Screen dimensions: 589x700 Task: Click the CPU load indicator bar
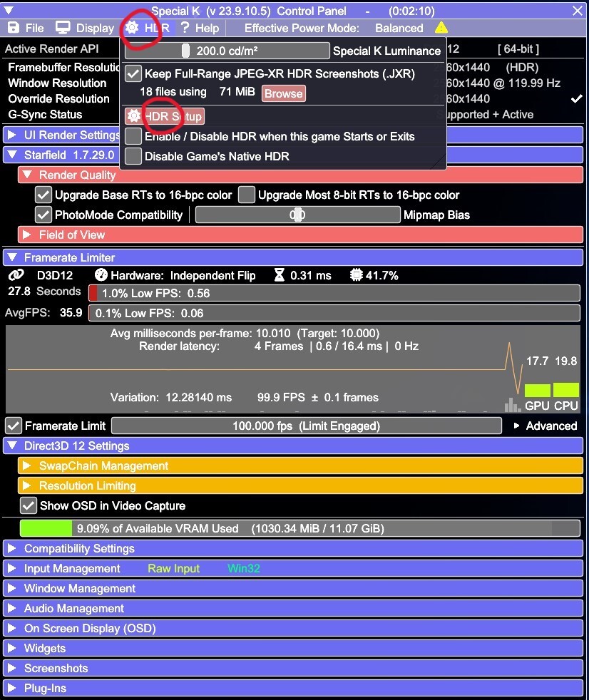(x=565, y=390)
